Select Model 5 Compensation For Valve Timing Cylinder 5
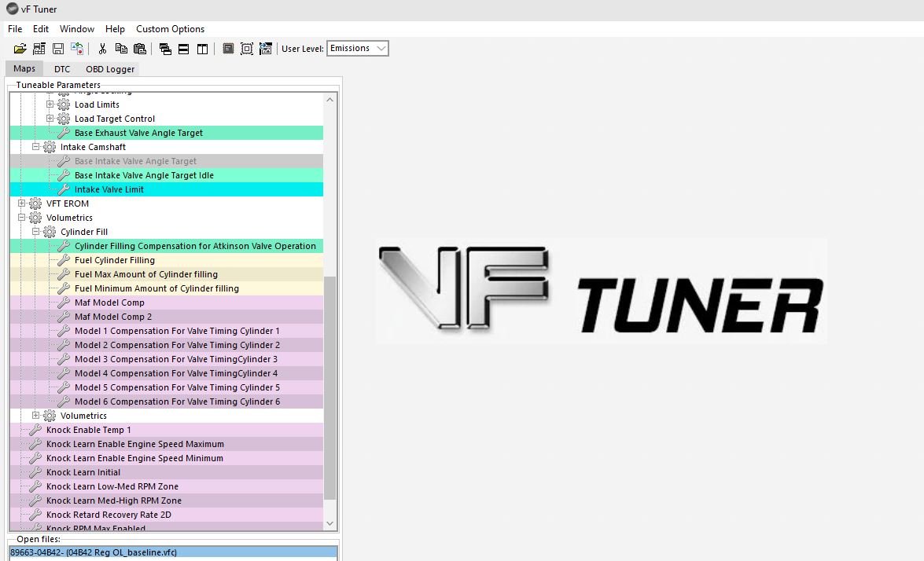Screen dimensions: 924x561 click(166, 387)
